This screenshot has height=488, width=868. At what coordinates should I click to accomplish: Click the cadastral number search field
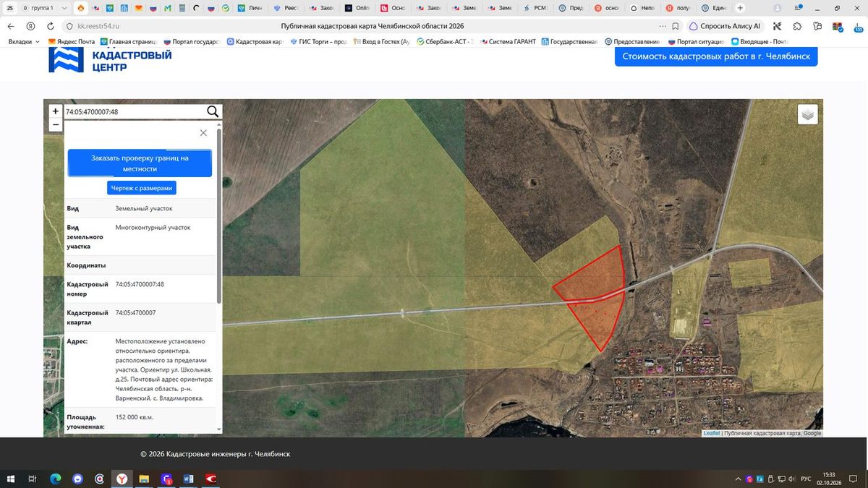(x=135, y=111)
